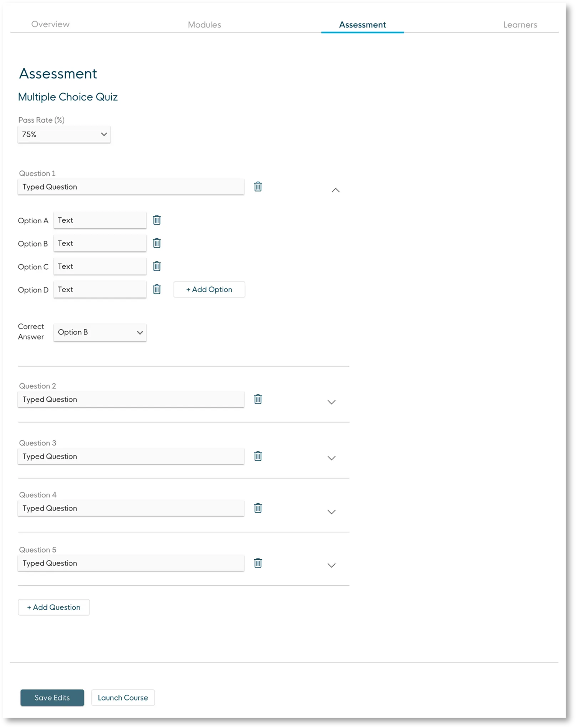Switch to the Modules tab
The image size is (576, 728).
(x=204, y=25)
